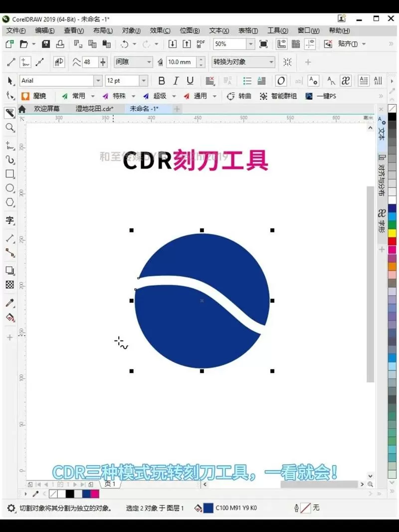Toggle bullet list formatting
The image size is (399, 532).
pos(247,81)
